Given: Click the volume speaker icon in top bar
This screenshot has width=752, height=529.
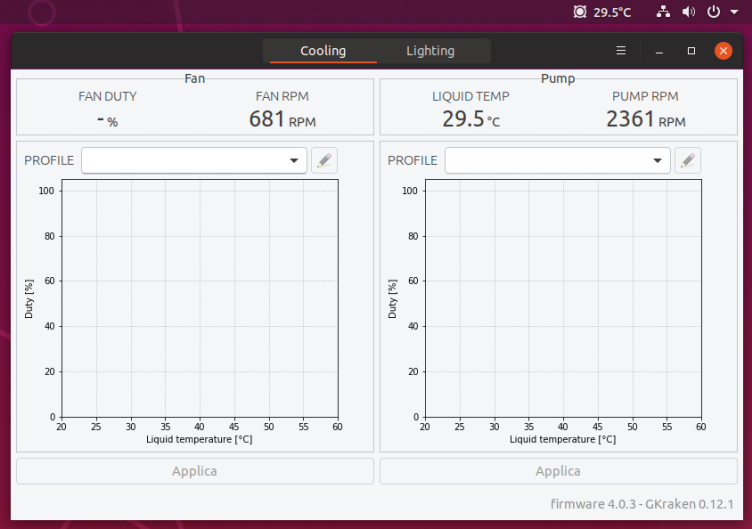Looking at the screenshot, I should click(689, 12).
